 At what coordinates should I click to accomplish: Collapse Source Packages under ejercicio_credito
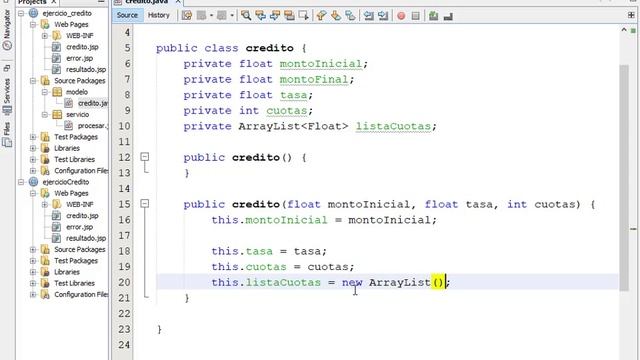(33, 81)
